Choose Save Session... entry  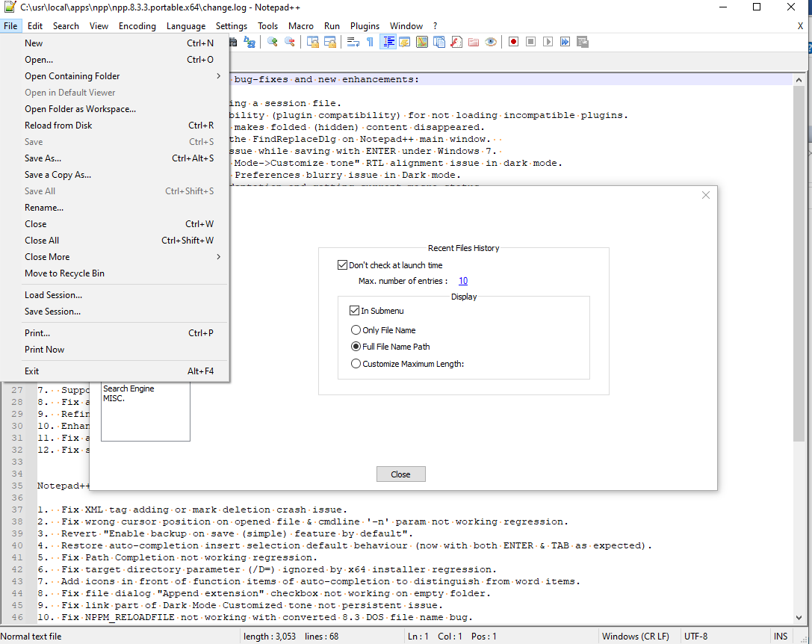point(114,312)
